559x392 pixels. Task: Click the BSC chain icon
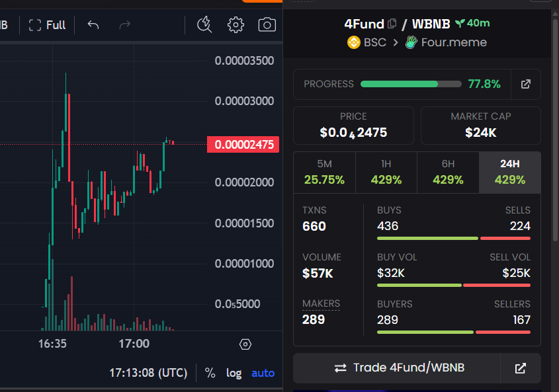(x=354, y=42)
